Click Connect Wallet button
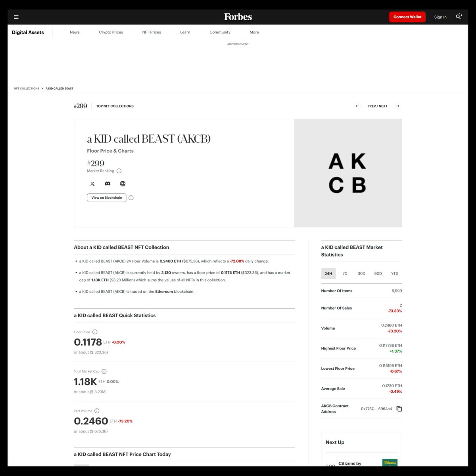The image size is (476, 476). coord(407,17)
